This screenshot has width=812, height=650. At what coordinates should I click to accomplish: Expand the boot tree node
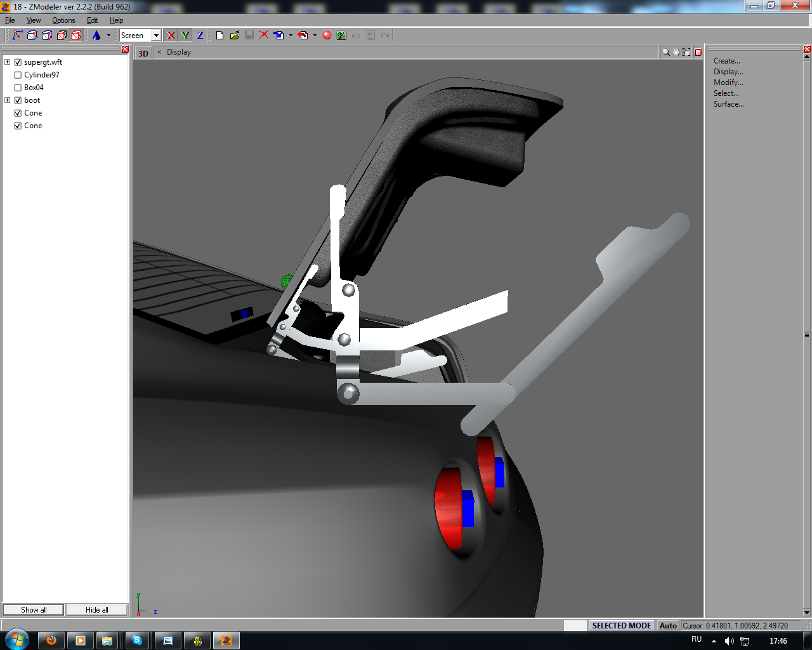(7, 100)
